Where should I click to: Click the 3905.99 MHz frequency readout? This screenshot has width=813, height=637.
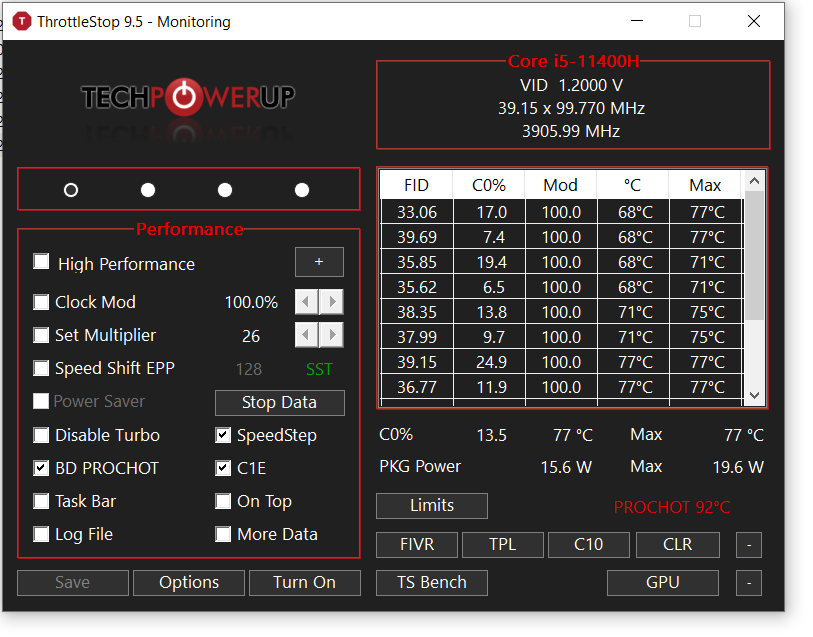pos(571,131)
